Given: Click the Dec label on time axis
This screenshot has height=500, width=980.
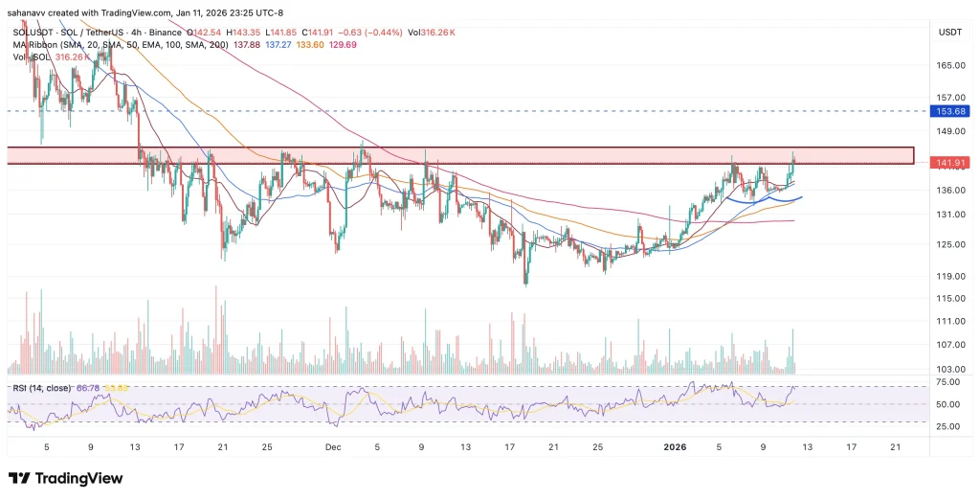Looking at the screenshot, I should coord(332,446).
